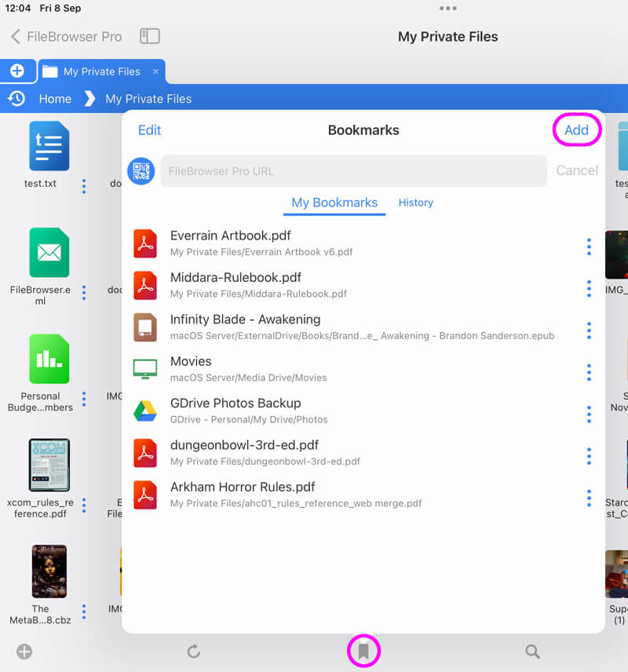Switch to History tab

tap(416, 203)
